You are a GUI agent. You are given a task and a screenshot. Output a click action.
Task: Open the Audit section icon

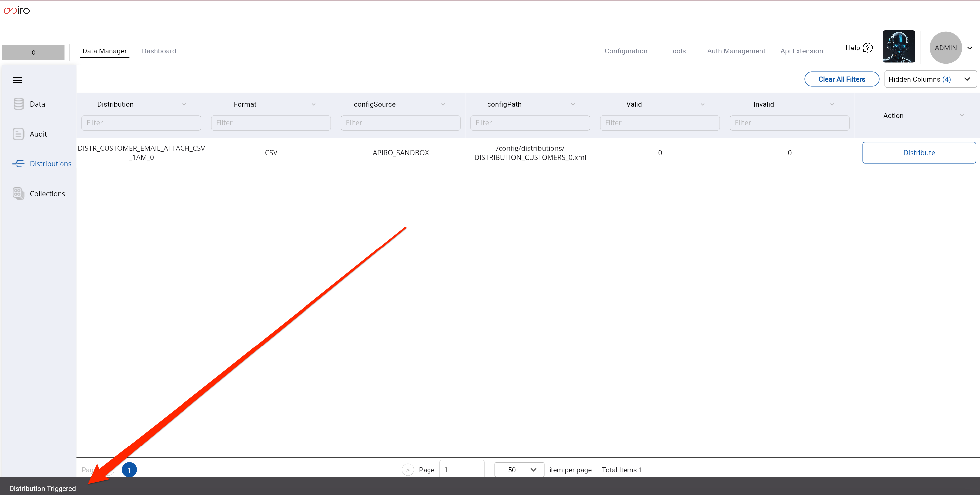(18, 134)
